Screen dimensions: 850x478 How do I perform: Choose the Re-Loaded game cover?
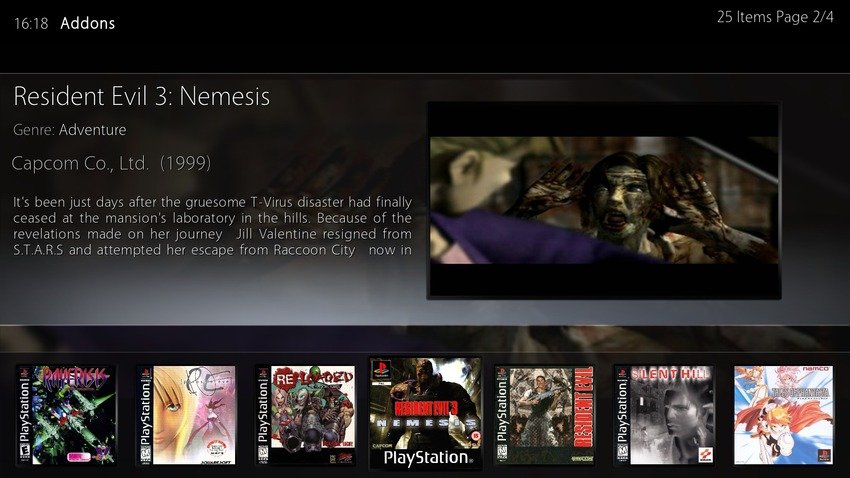coord(306,415)
